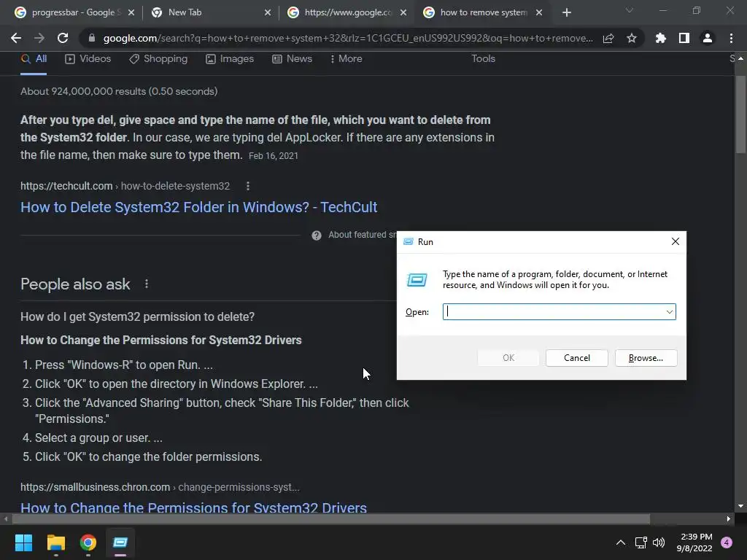
Task: Close the Run dialog with X
Action: [675, 241]
